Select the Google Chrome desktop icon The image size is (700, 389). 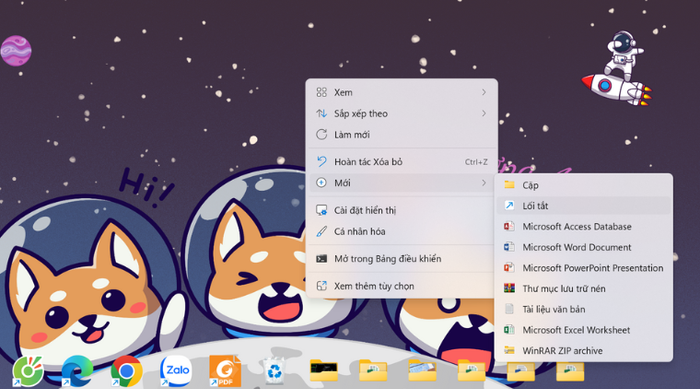(126, 371)
